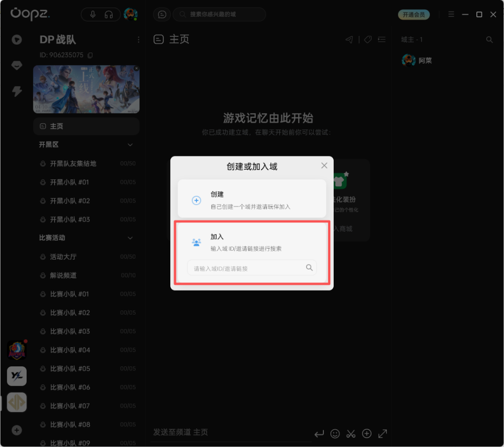Open the hamburger menu in title bar

coord(451,14)
